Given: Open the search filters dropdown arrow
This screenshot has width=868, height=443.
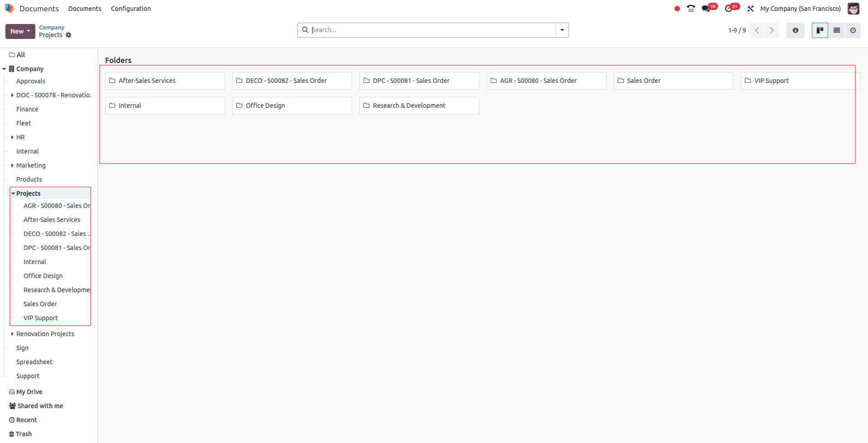Looking at the screenshot, I should click(x=562, y=30).
